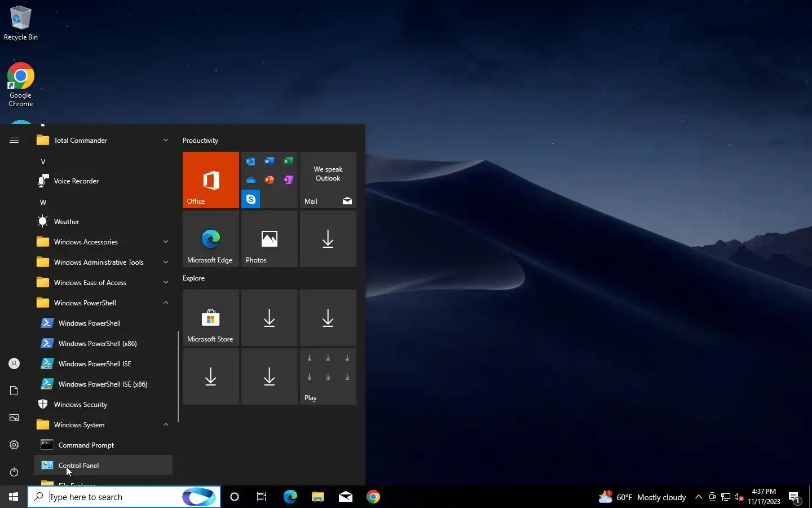The height and width of the screenshot is (508, 812).
Task: Launch Windows PowerShell
Action: click(x=103, y=323)
